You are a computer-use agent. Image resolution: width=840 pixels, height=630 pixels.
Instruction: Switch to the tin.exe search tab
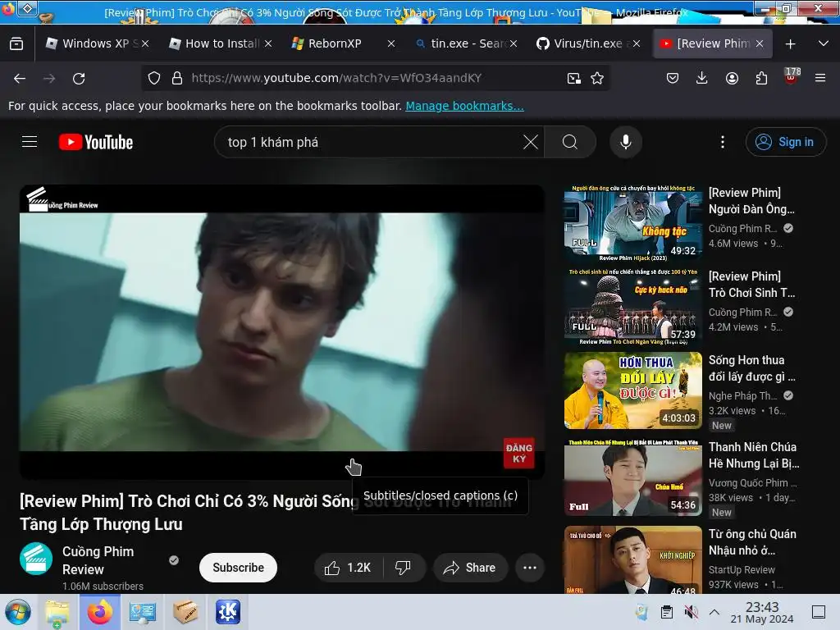(465, 43)
